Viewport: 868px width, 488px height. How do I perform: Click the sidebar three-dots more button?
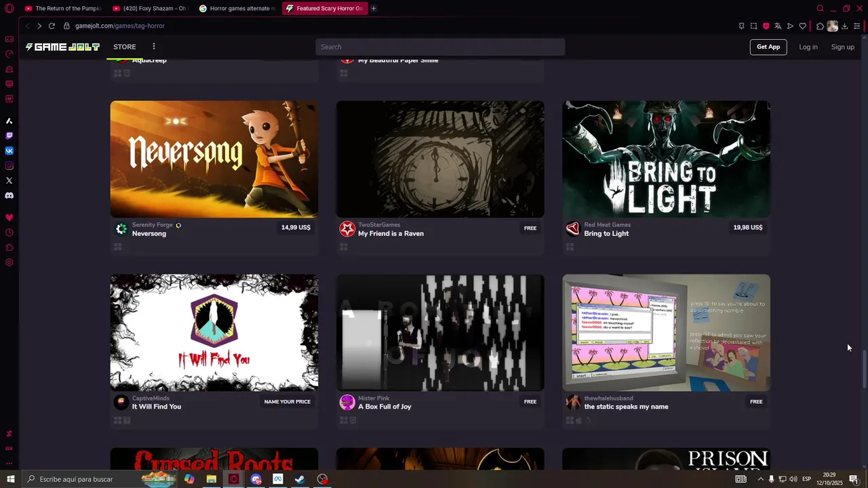click(9, 463)
